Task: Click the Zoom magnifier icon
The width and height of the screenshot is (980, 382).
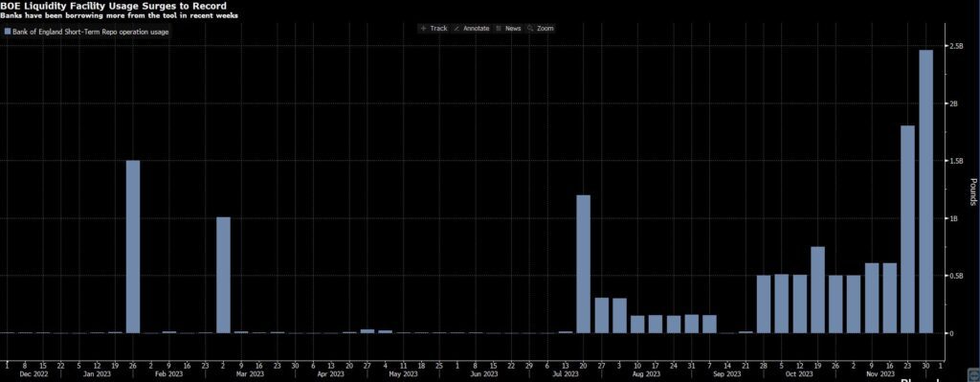Action: pyautogui.click(x=530, y=28)
